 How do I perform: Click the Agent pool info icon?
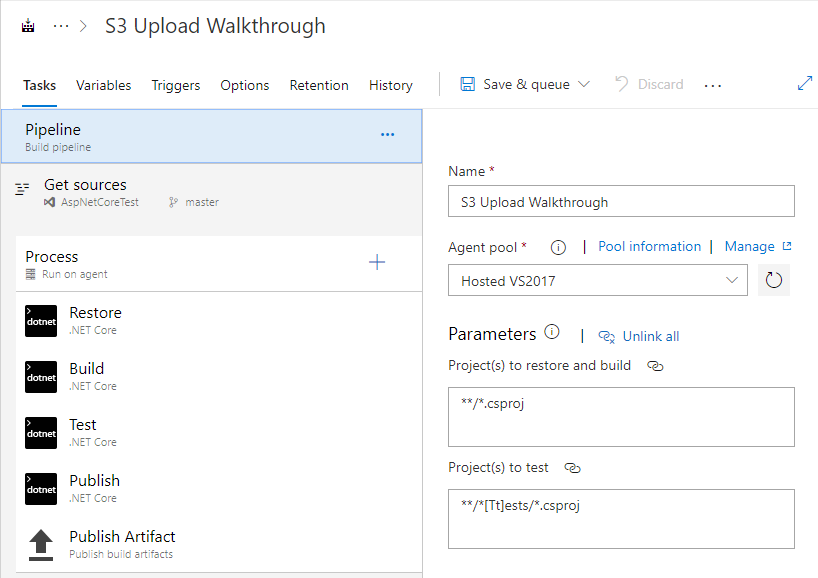coord(558,247)
